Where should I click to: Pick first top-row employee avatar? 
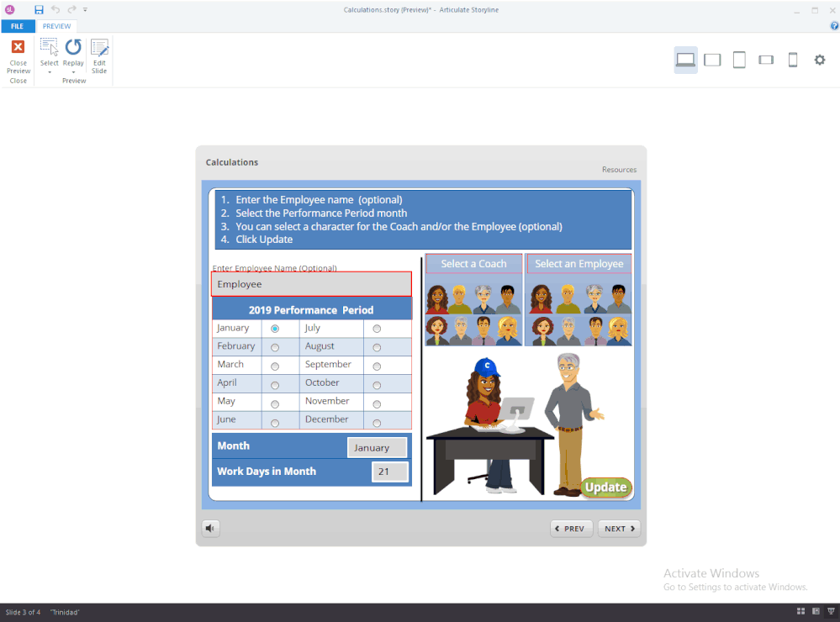[541, 299]
